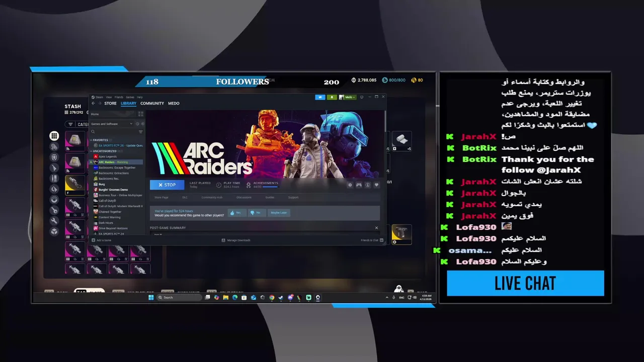The image size is (644, 362).
Task: Open the Help menu
Action: coord(140,97)
